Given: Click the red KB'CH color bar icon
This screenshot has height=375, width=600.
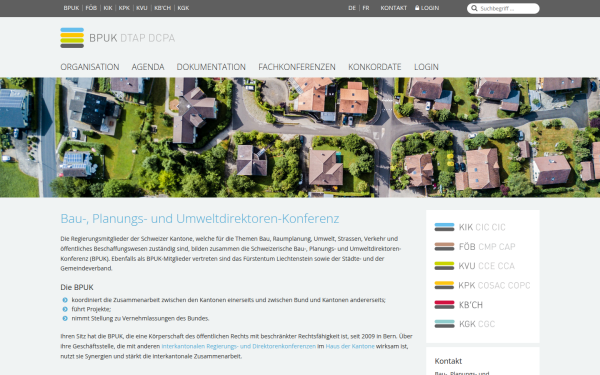Looking at the screenshot, I should click(444, 305).
